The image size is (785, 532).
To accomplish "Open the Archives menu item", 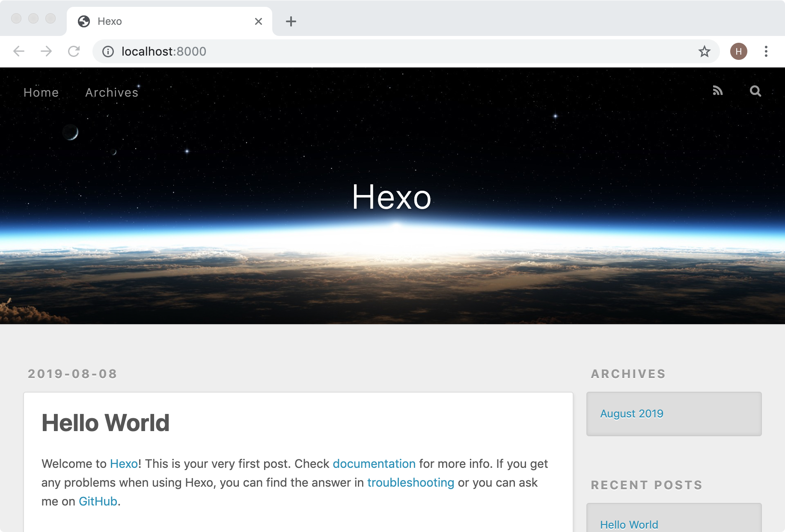I will pos(111,92).
